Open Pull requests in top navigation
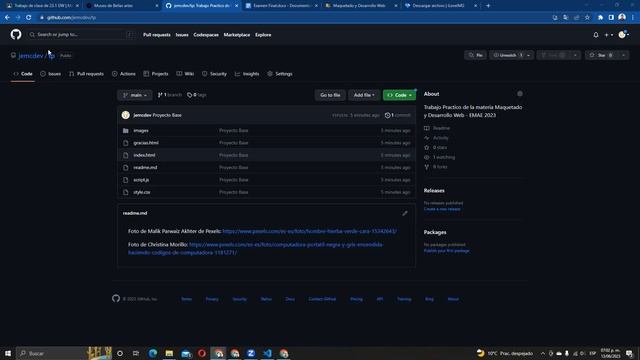This screenshot has height=360, width=640. click(x=157, y=35)
